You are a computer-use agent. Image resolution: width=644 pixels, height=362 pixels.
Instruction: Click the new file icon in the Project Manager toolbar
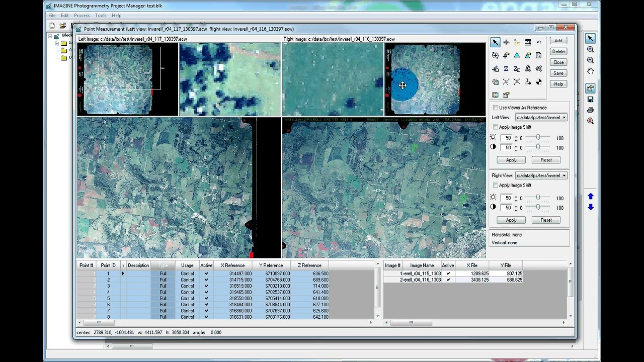click(52, 26)
